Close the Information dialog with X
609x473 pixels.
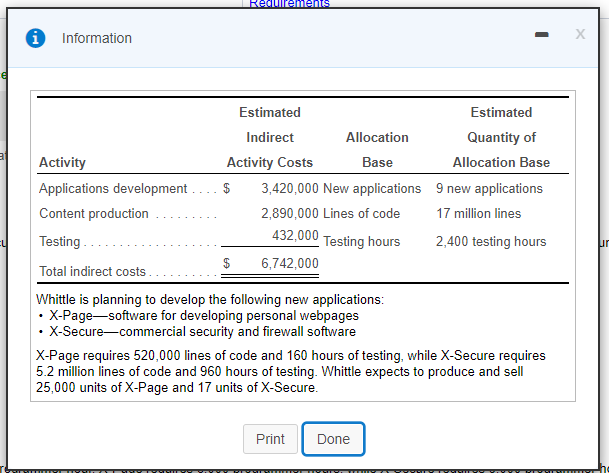tap(580, 34)
